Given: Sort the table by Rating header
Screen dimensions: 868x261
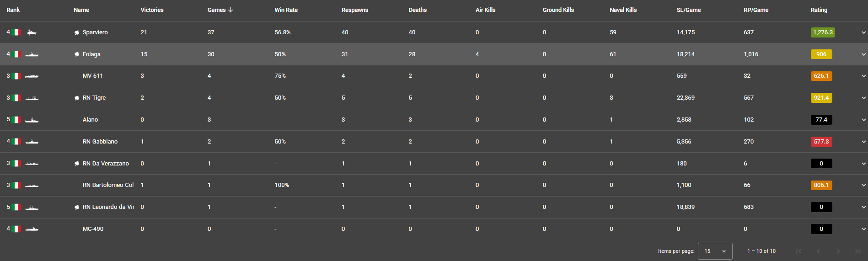Looking at the screenshot, I should pyautogui.click(x=819, y=10).
